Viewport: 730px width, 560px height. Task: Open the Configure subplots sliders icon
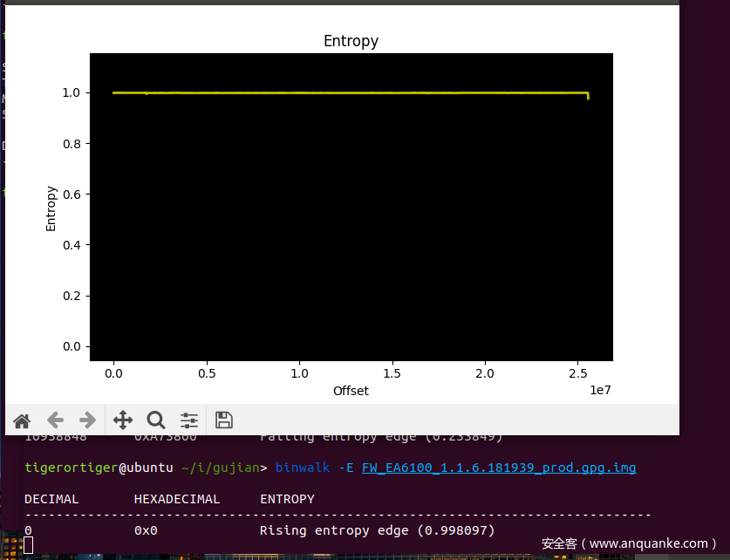click(x=189, y=420)
